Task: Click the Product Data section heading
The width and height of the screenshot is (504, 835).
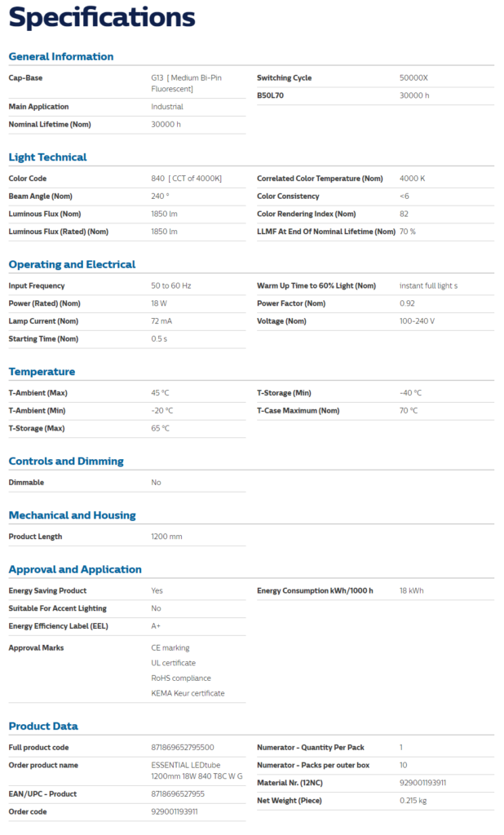Action: [43, 726]
